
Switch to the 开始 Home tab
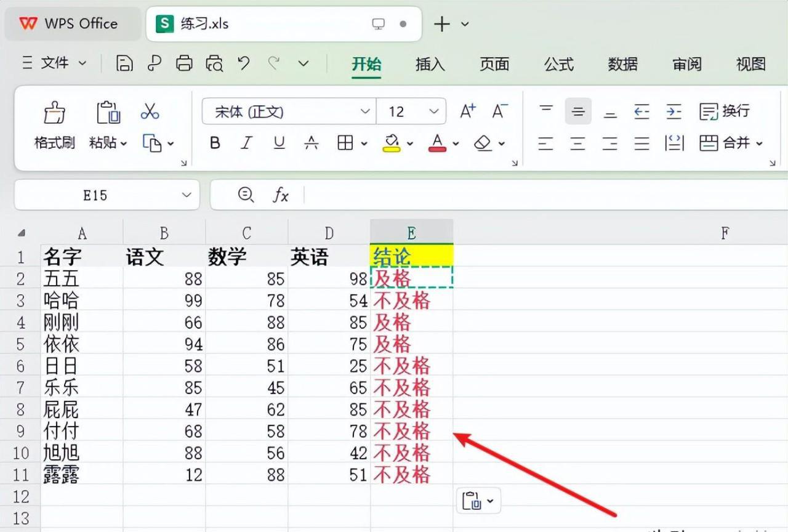tap(366, 63)
